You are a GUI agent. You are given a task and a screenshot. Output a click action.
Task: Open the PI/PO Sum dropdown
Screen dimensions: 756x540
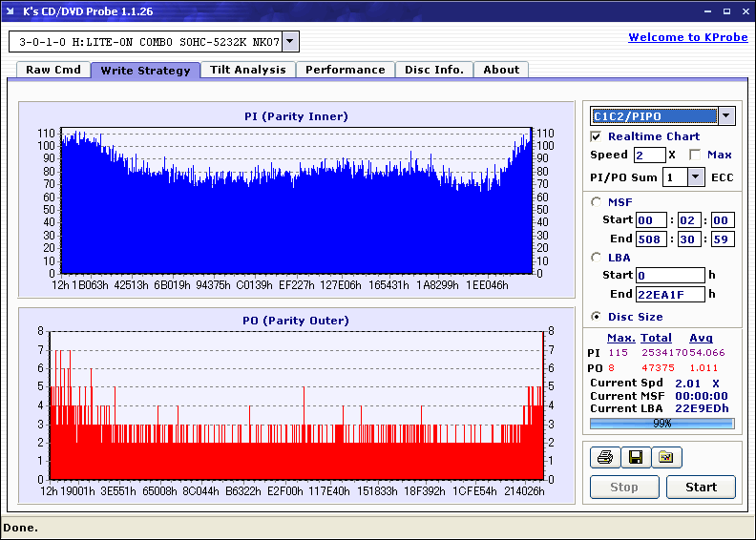click(x=695, y=177)
